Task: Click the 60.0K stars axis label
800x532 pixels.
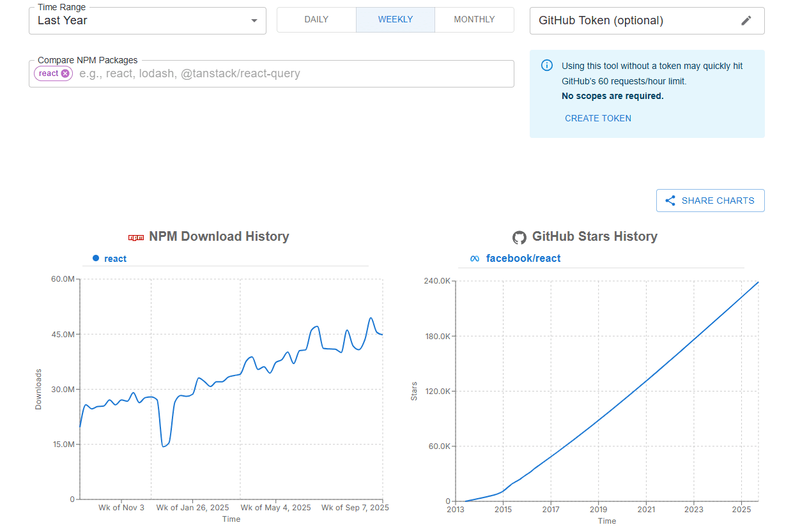Action: coord(439,446)
